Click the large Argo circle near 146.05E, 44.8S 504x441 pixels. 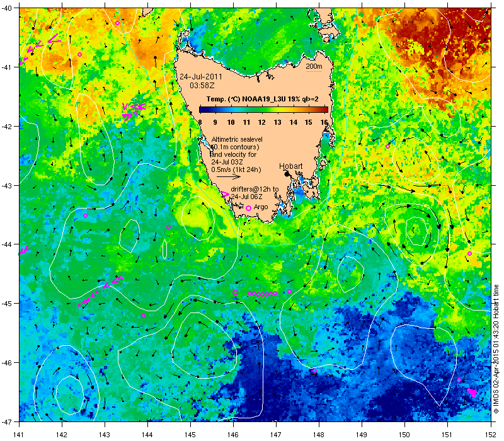pos(235,293)
